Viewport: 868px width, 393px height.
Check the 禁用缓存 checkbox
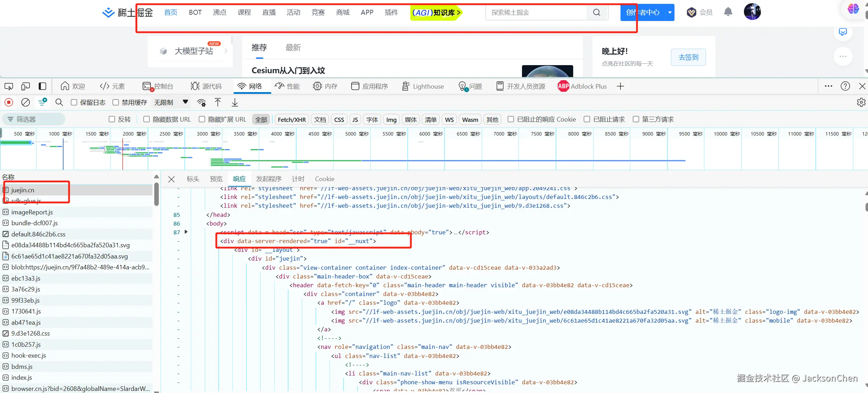tap(116, 102)
